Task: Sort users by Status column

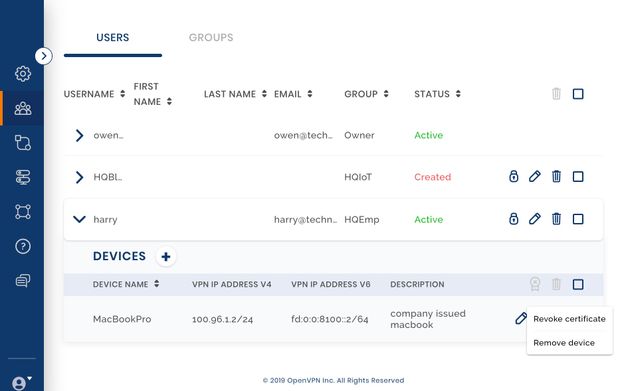Action: pos(437,94)
